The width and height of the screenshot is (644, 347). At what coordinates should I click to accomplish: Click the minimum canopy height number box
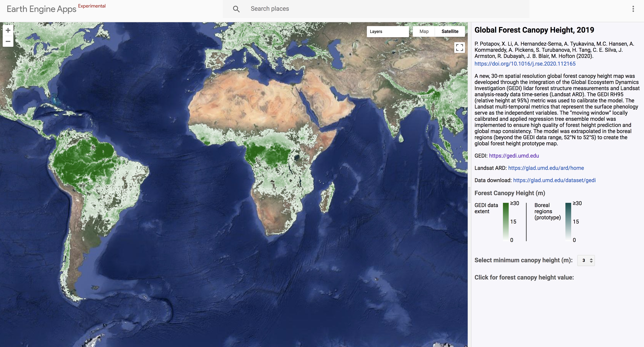click(x=583, y=261)
